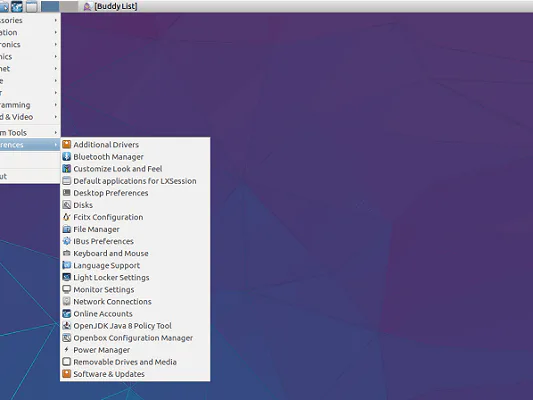Expand the highlighted Preferences submenu arrow
533x400 pixels.
click(55, 145)
